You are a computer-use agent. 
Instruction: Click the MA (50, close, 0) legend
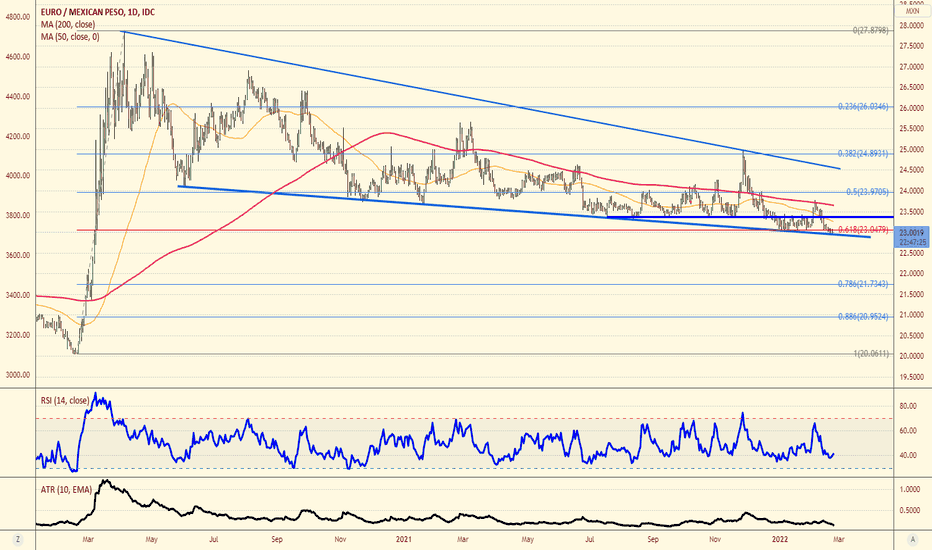(70, 37)
